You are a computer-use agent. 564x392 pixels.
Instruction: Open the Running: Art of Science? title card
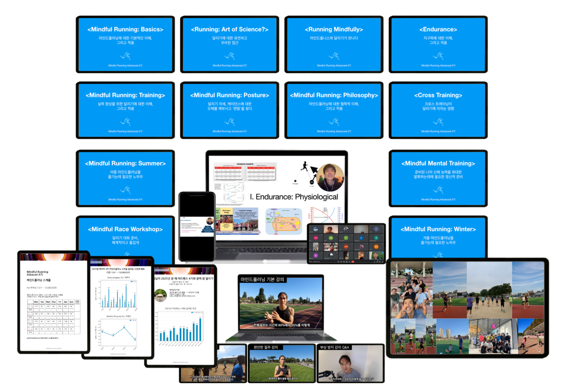click(x=230, y=44)
